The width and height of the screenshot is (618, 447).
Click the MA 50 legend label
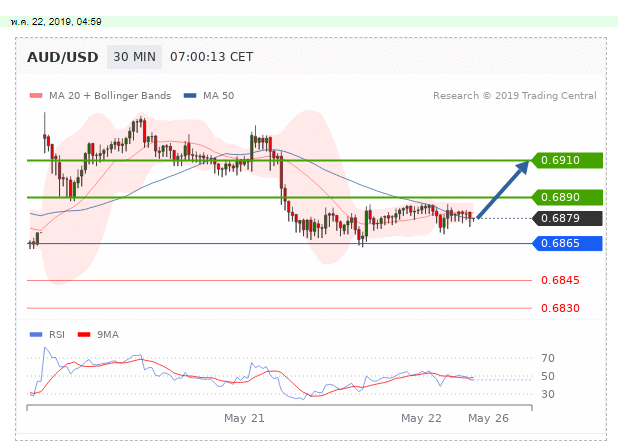219,96
